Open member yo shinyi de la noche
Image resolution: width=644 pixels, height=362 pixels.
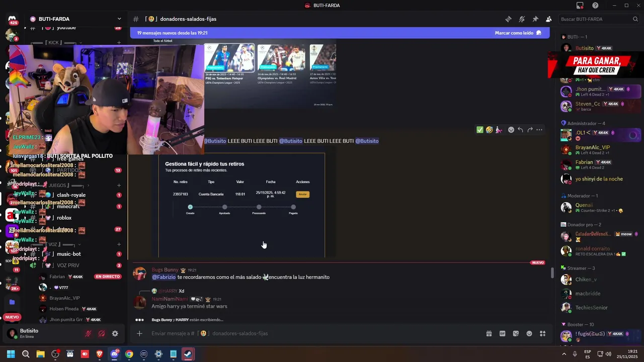tap(599, 179)
